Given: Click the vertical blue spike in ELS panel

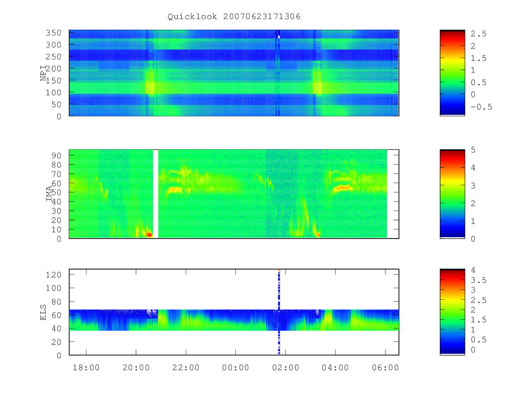Looking at the screenshot, I should coord(279,312).
